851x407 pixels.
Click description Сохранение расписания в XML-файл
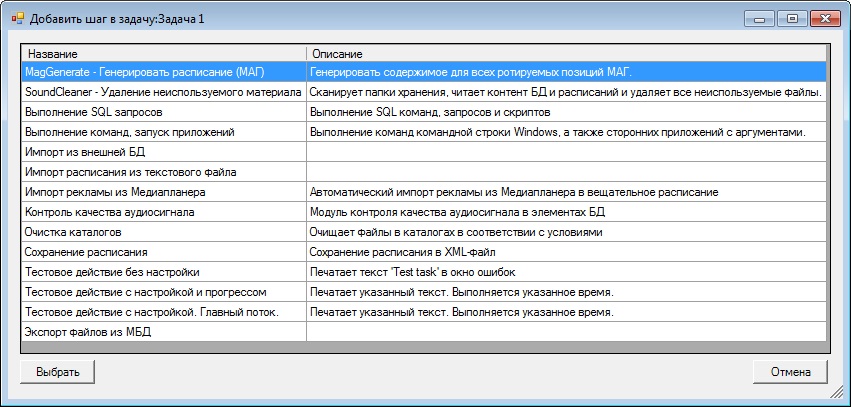[x=566, y=252]
